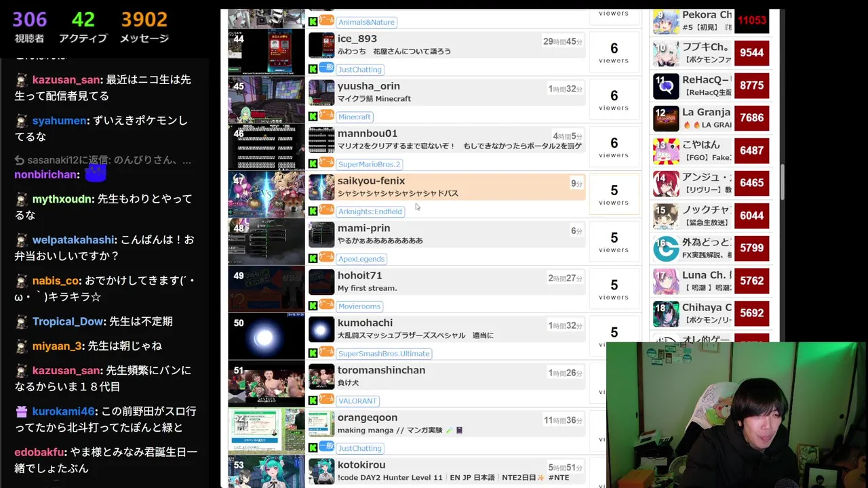Open stream thumbnail number 50
This screenshot has width=868, height=488.
pos(267,337)
